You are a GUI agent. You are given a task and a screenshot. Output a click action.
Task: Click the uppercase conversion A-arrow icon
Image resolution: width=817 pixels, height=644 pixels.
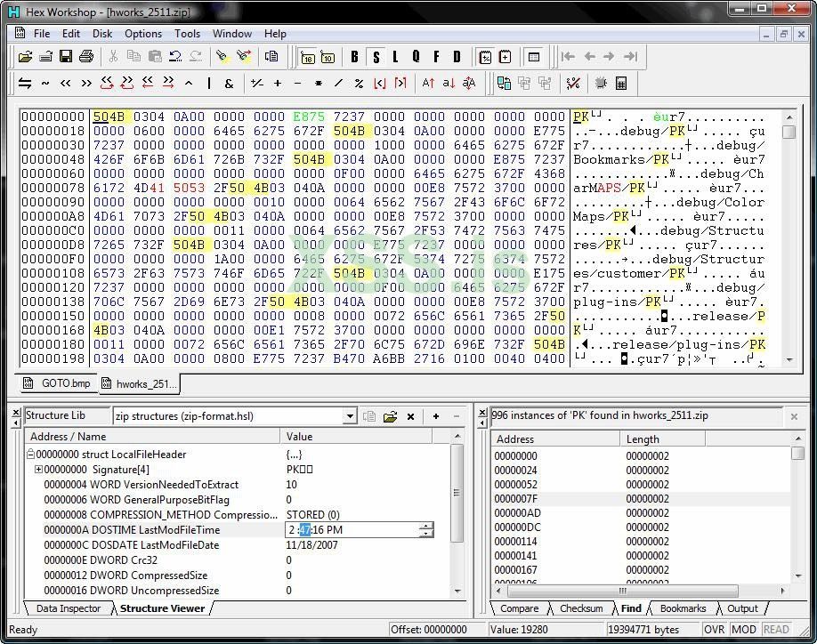click(428, 83)
